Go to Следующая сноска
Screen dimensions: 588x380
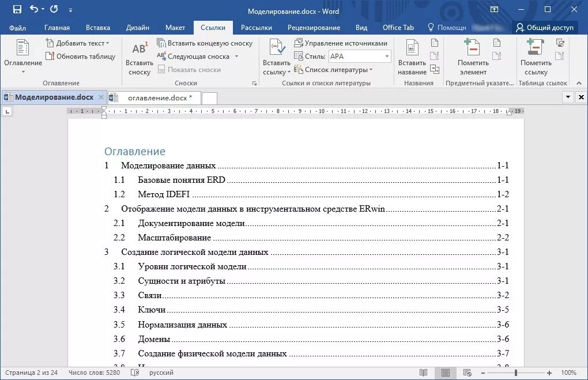(x=194, y=57)
